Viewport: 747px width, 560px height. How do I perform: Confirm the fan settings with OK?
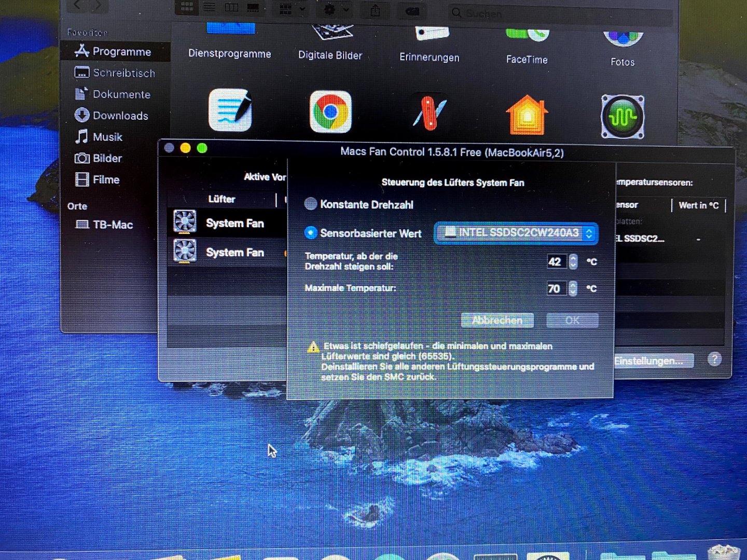(572, 320)
